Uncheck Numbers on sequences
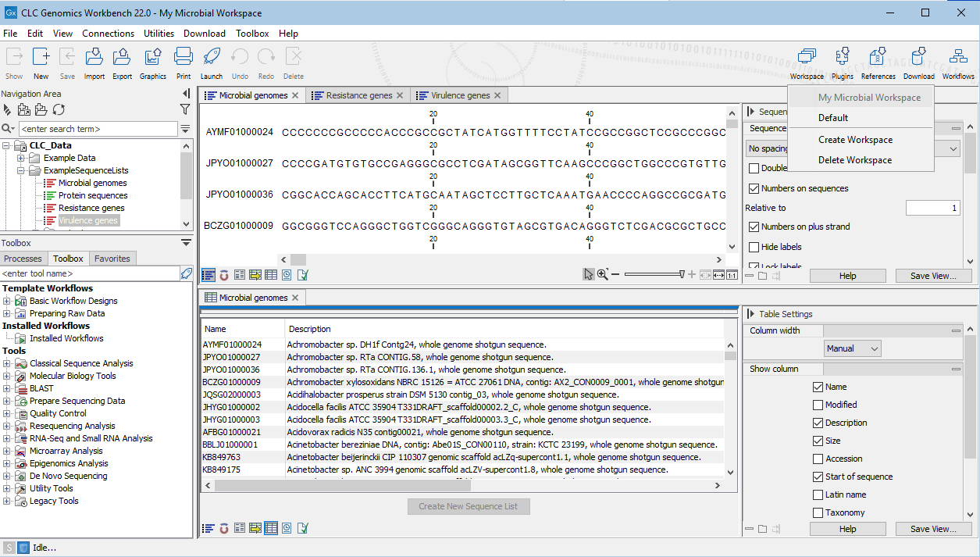Viewport: 980px width, 557px height. pyautogui.click(x=754, y=190)
